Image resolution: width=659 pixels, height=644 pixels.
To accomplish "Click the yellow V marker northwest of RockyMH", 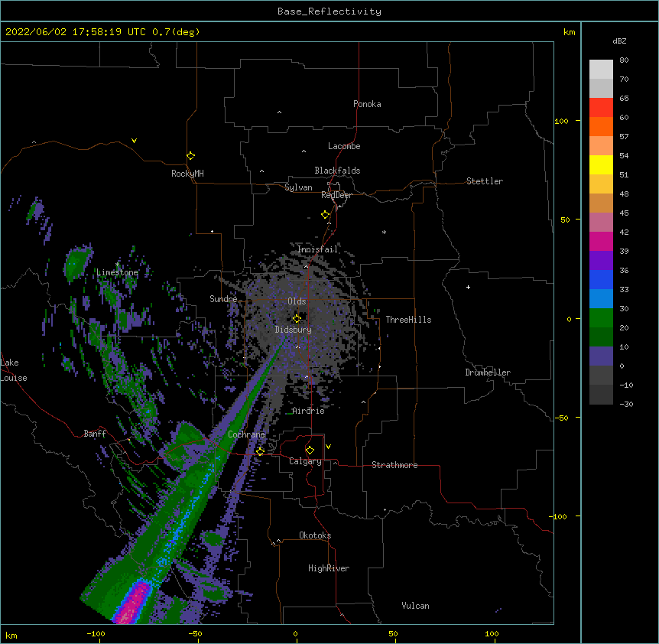I will click(134, 141).
